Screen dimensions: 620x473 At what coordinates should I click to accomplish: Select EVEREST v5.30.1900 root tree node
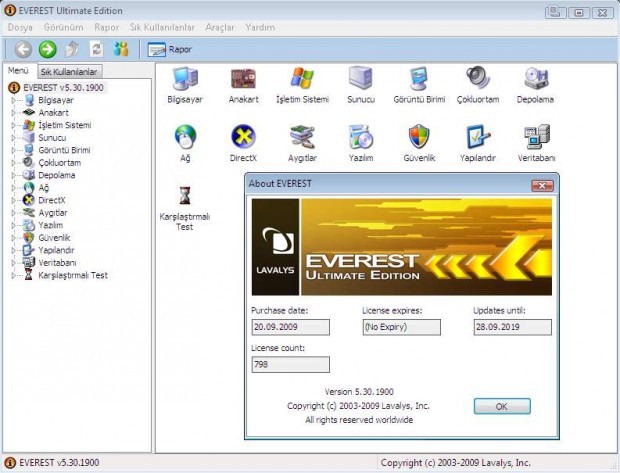point(63,87)
